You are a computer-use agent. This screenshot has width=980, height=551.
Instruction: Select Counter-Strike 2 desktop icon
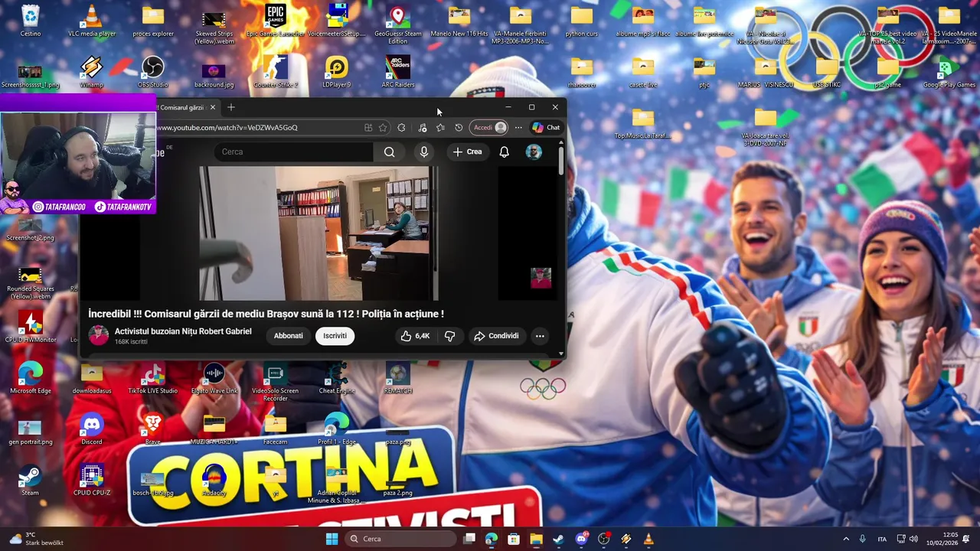276,73
